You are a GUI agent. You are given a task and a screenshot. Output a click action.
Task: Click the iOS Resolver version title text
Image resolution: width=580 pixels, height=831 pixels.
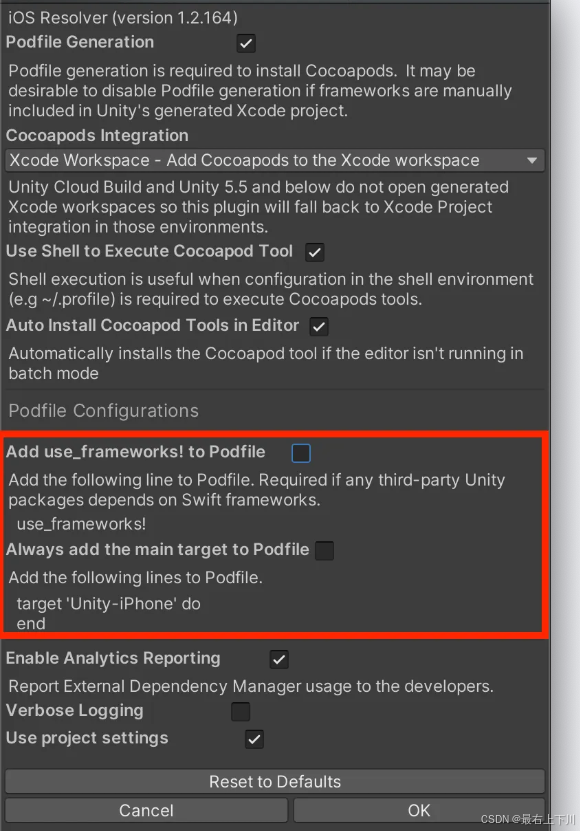(122, 17)
